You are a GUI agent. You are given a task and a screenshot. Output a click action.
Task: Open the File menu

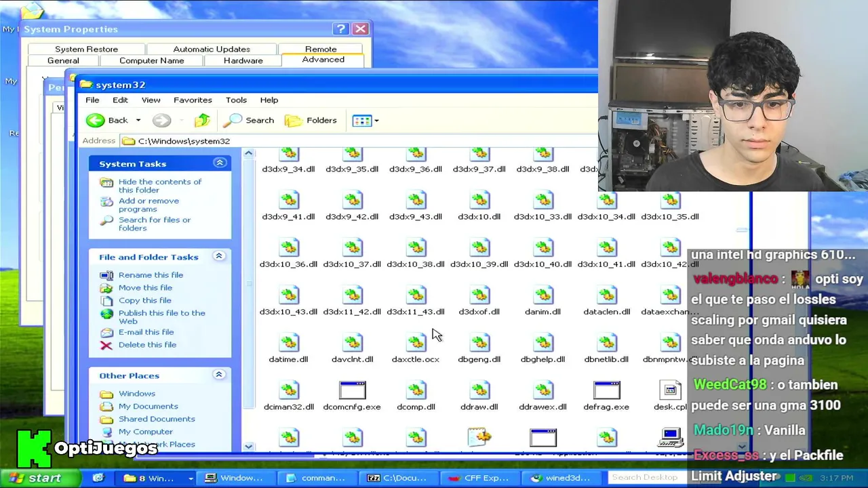tap(92, 100)
